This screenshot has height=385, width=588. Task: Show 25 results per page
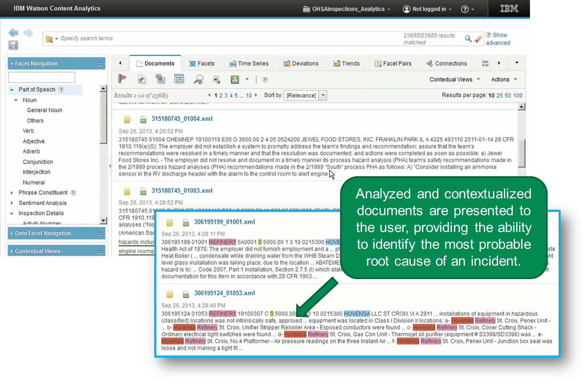point(499,95)
